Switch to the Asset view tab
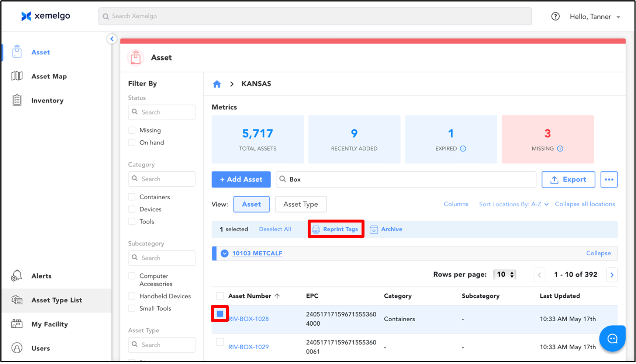 tap(252, 204)
